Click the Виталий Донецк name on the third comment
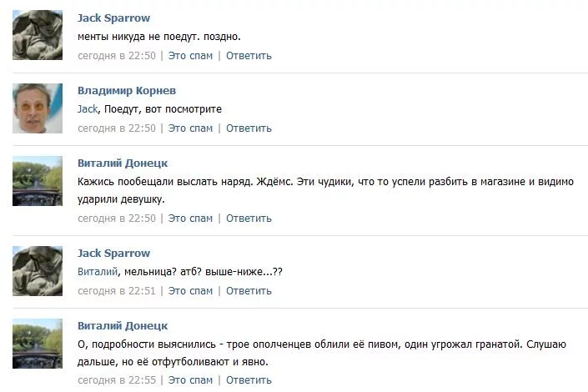 123,163
